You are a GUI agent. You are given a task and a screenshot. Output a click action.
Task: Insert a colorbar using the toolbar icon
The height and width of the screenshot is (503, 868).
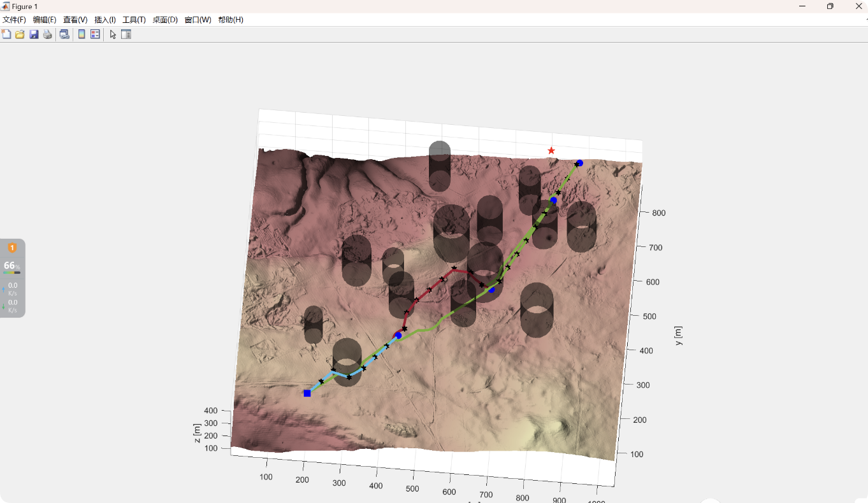[x=82, y=34]
